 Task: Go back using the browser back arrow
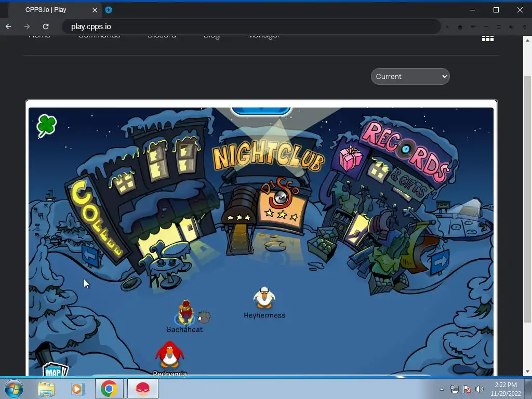(x=8, y=26)
